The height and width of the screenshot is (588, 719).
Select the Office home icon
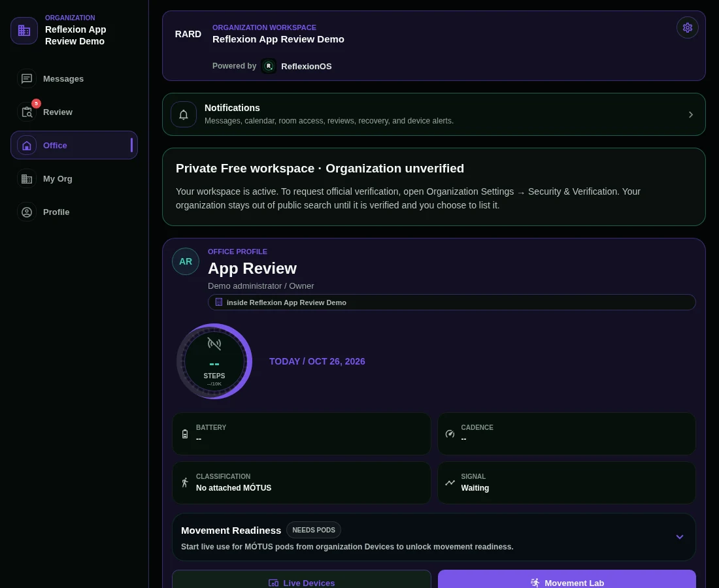(x=27, y=145)
